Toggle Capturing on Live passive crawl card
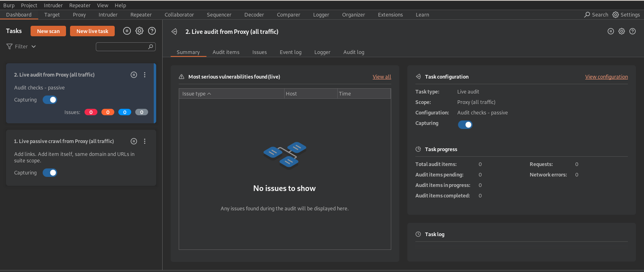Screen dimensions: 644x272 [x=50, y=173]
